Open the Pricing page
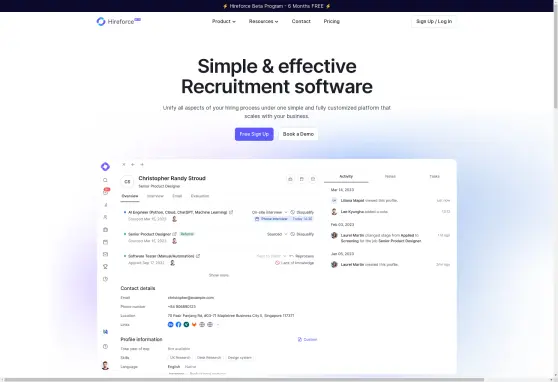The image size is (558, 382). (x=331, y=21)
